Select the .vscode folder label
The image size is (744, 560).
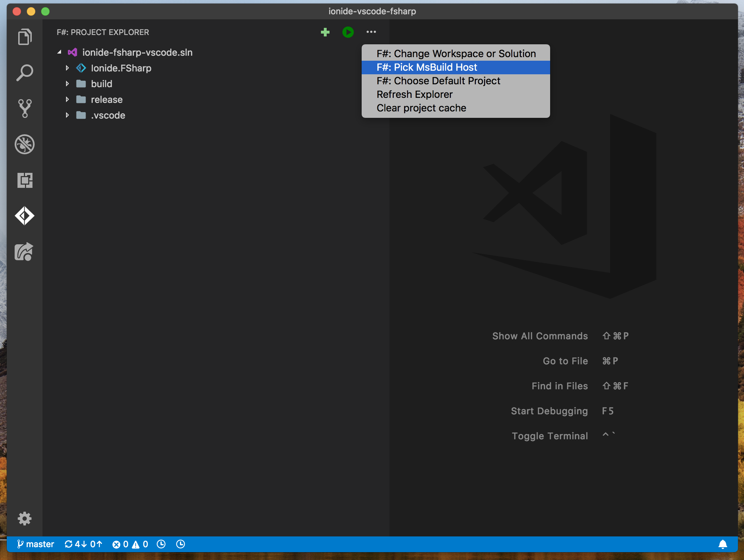click(x=108, y=115)
